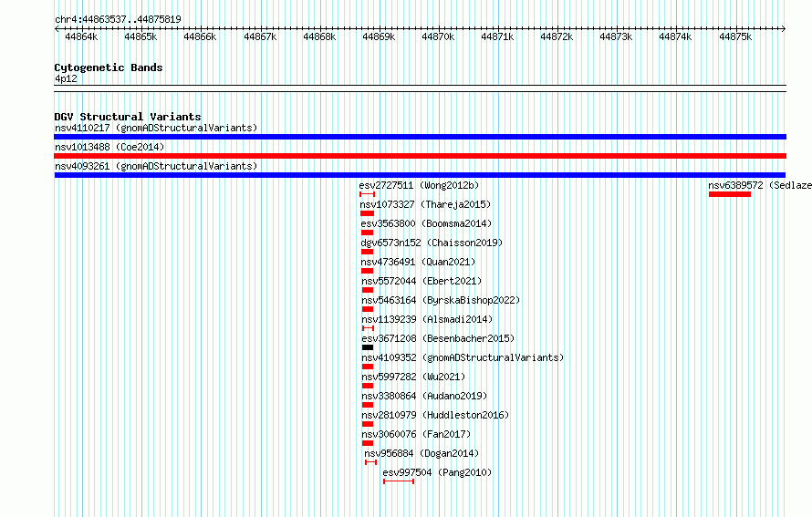Click the 44867k ruler position
Screen dimensions: 812x517
[x=260, y=36]
